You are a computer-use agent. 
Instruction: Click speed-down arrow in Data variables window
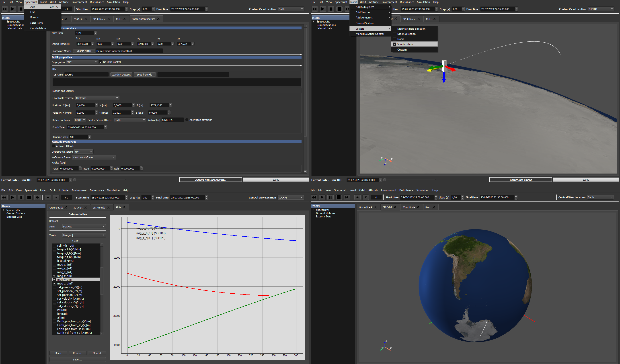click(56, 197)
